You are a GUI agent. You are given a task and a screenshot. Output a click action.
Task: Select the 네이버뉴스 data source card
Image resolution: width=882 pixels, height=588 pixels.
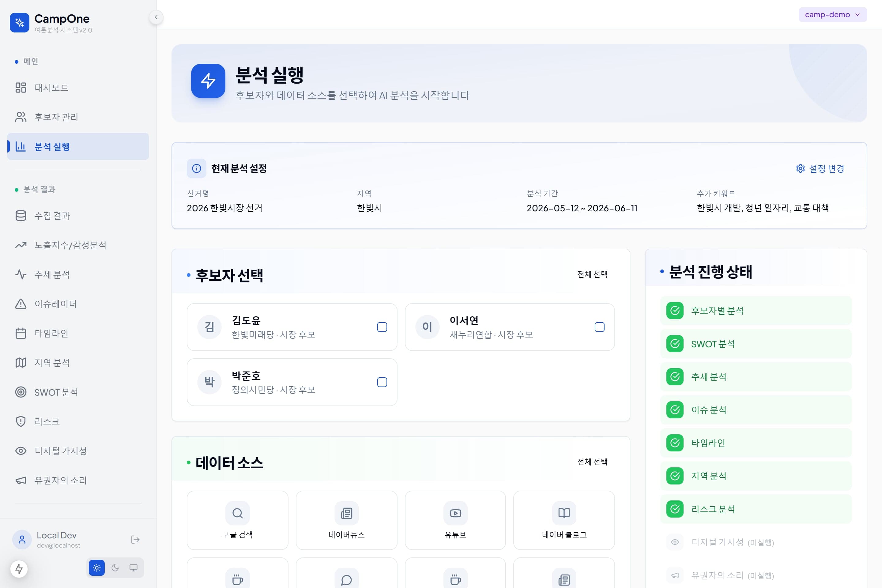click(x=346, y=520)
